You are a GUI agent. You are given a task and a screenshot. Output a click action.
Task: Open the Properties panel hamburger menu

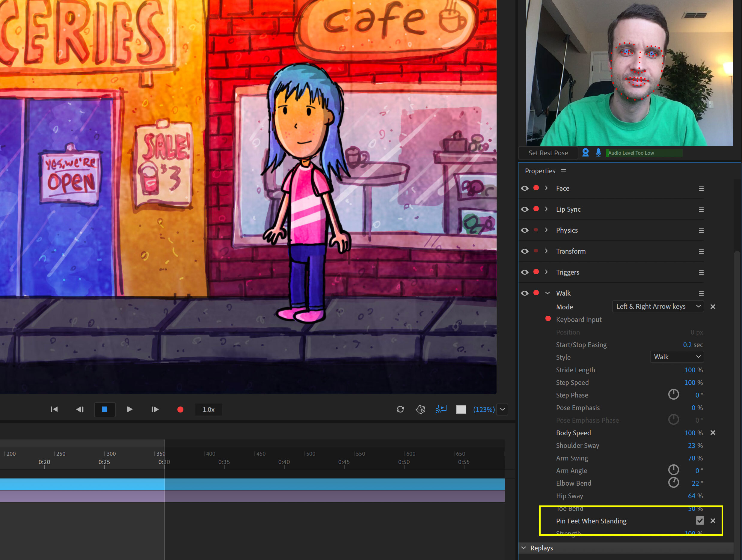[564, 171]
